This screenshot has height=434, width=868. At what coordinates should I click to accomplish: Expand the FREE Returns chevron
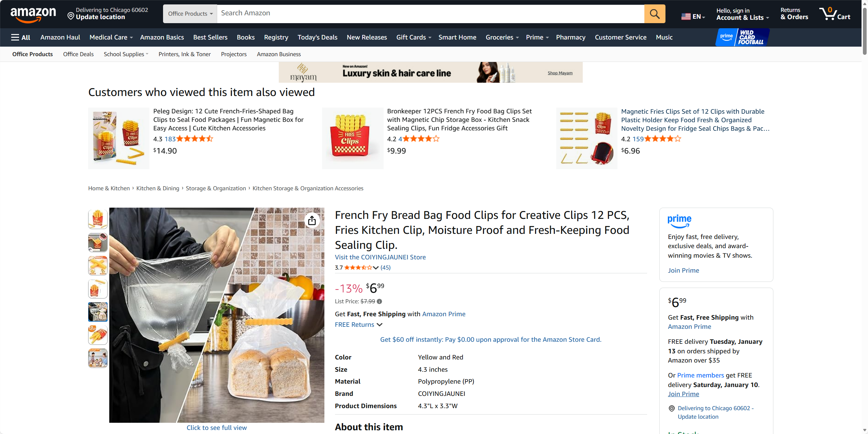click(x=380, y=325)
